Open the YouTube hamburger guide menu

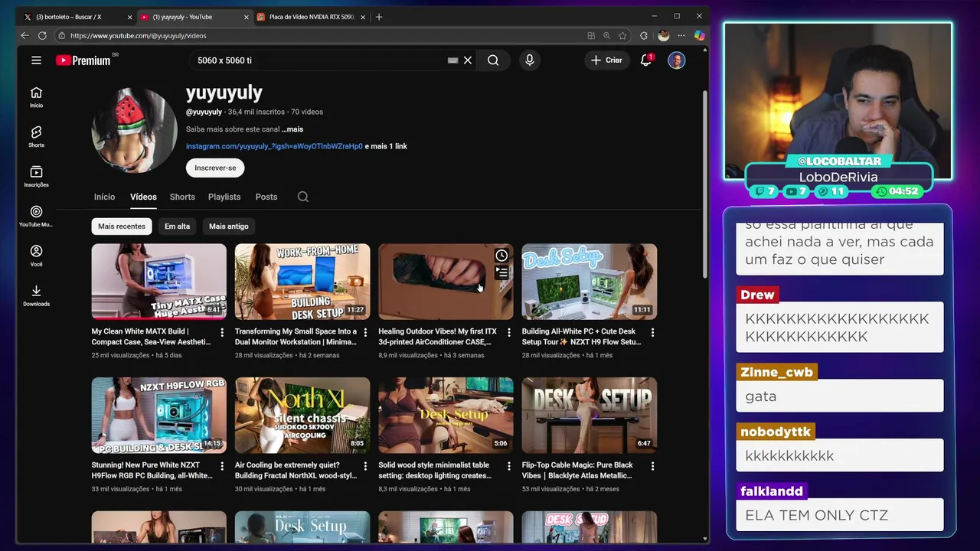[36, 60]
